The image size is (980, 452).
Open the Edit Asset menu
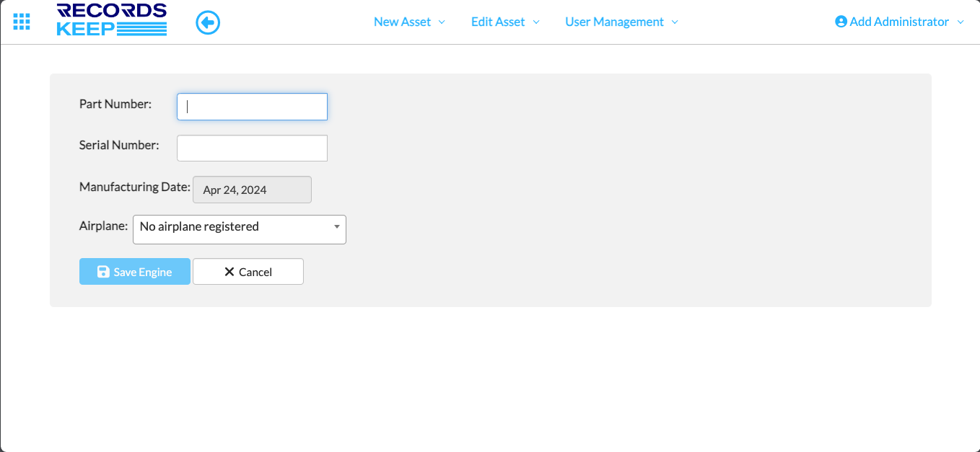tap(498, 22)
